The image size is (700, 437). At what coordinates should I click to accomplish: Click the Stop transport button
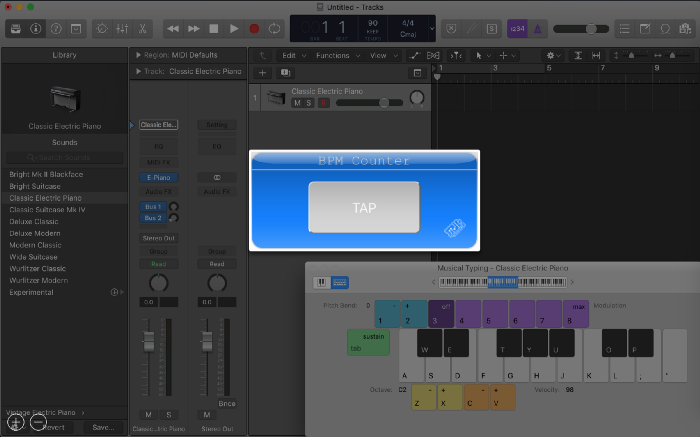coord(214,29)
